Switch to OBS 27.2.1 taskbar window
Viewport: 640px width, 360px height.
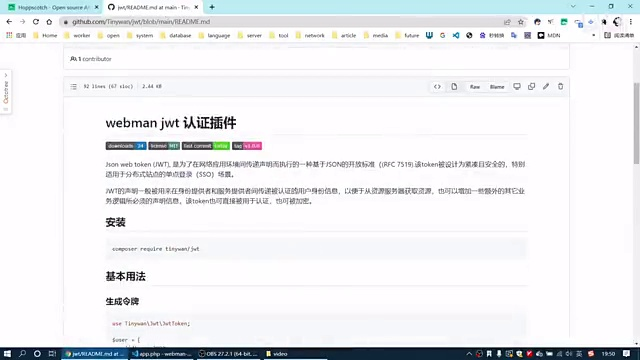coord(229,354)
